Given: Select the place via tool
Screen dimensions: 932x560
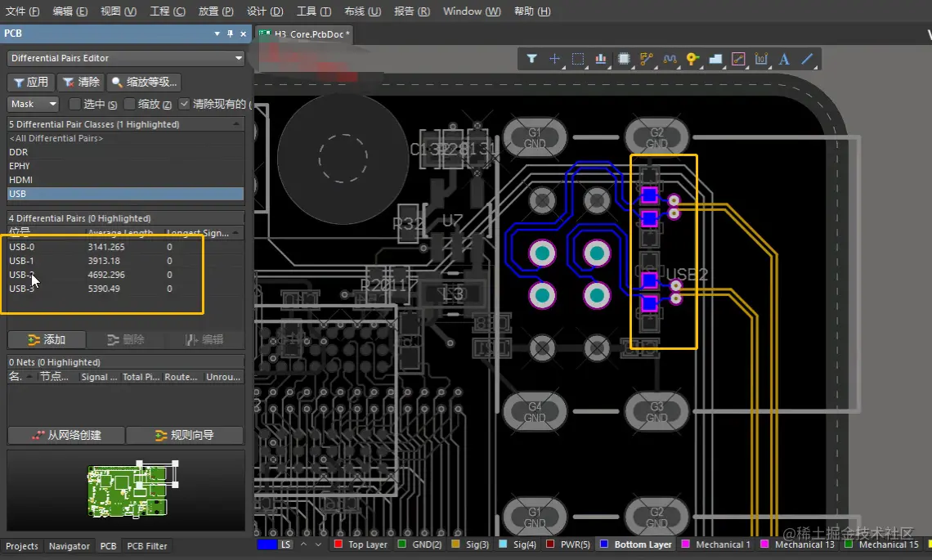Looking at the screenshot, I should [692, 59].
